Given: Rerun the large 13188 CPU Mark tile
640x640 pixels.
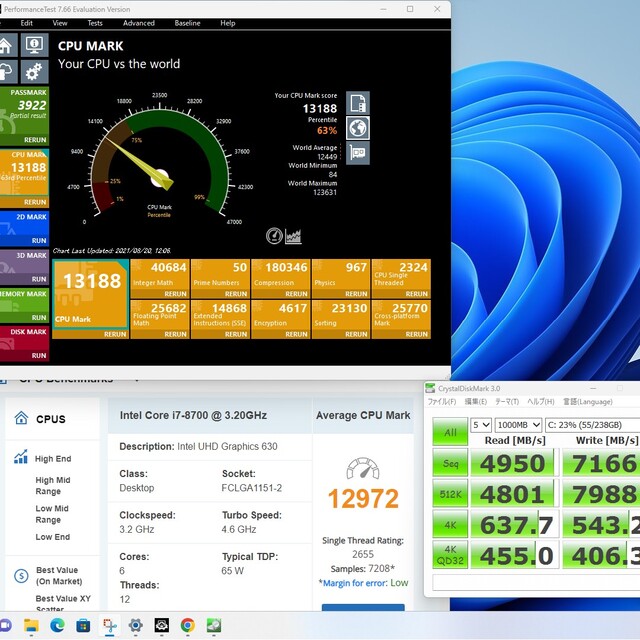Looking at the screenshot, I should click(x=115, y=334).
